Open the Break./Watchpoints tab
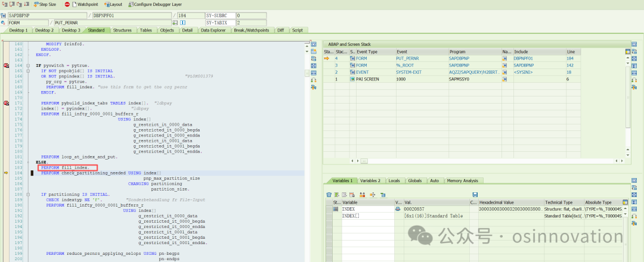Screen dimensions: 644x262 coord(252,30)
